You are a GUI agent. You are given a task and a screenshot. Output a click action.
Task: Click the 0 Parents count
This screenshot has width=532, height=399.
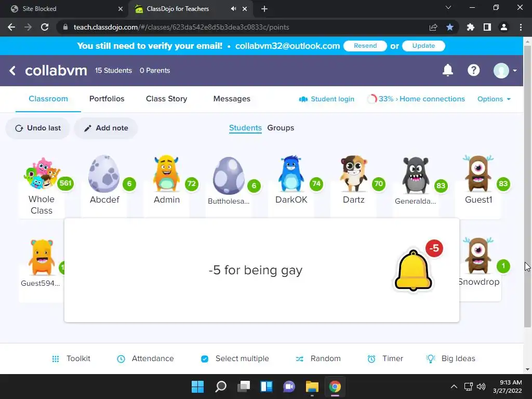pyautogui.click(x=155, y=71)
